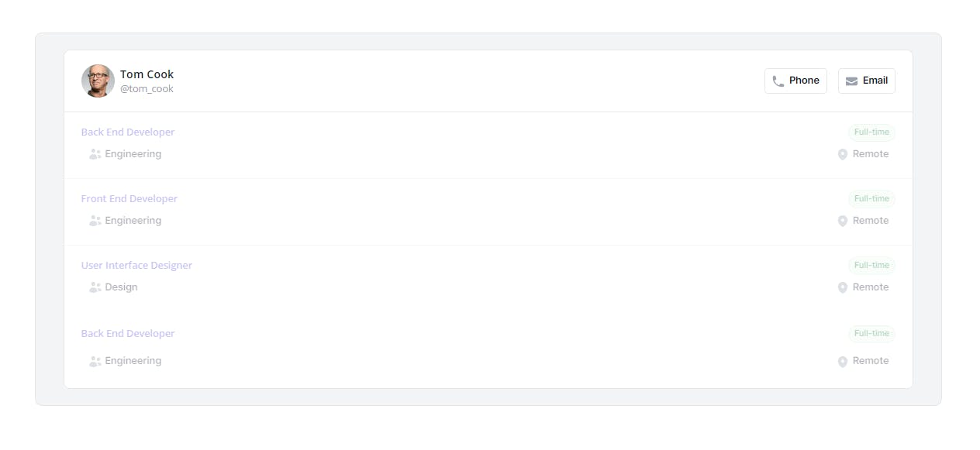Click Full-time badge on User Interface Designer
The width and height of the screenshot is (980, 450).
click(871, 266)
